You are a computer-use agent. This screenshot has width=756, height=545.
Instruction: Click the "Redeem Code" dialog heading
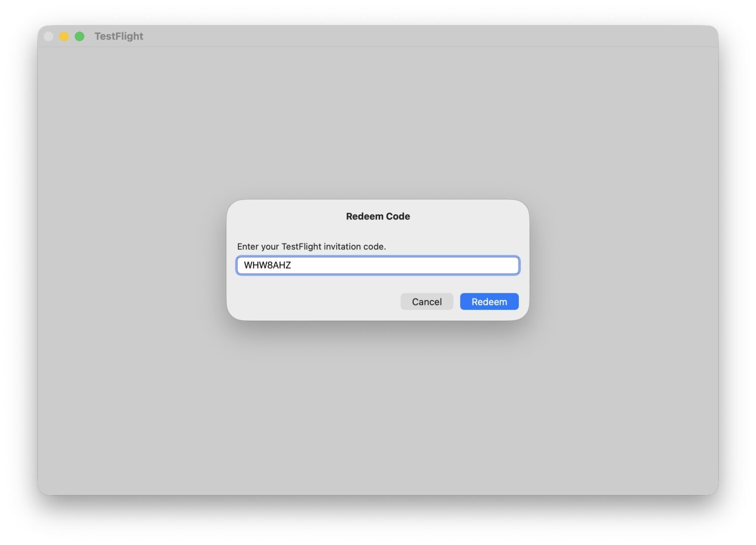click(378, 216)
